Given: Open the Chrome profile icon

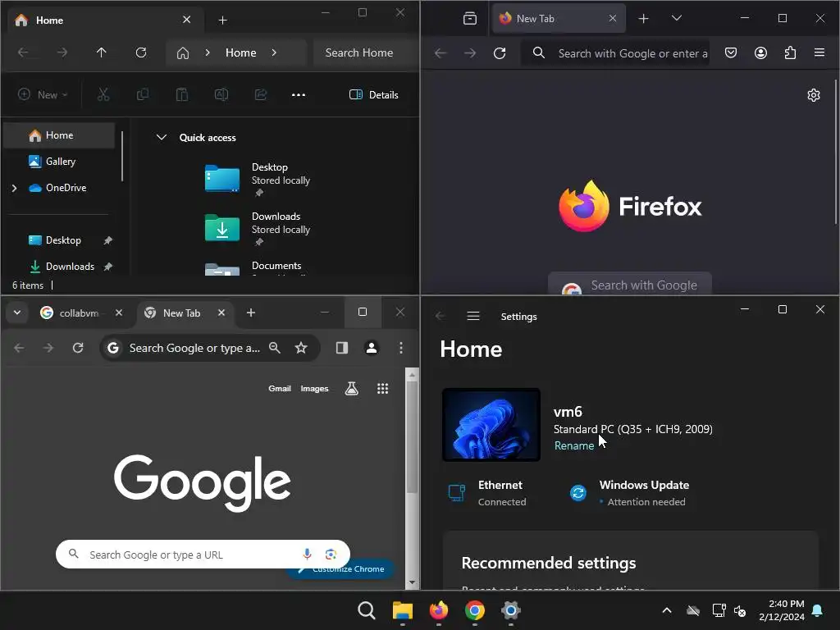Looking at the screenshot, I should click(x=372, y=348).
